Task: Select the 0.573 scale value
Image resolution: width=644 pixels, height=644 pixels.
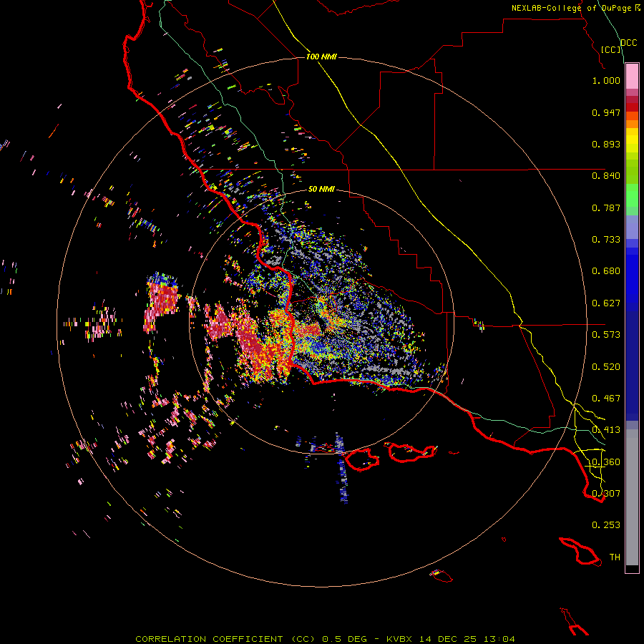Action: tap(606, 335)
